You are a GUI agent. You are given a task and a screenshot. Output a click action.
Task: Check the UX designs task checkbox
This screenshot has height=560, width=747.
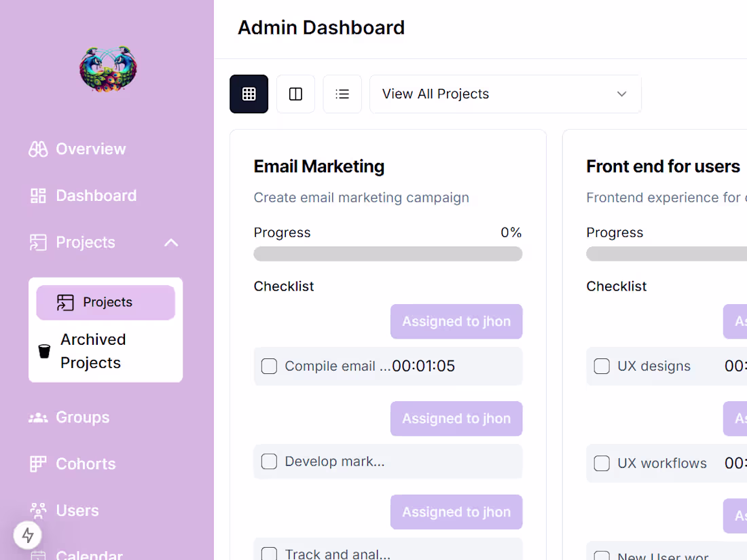coord(602,366)
